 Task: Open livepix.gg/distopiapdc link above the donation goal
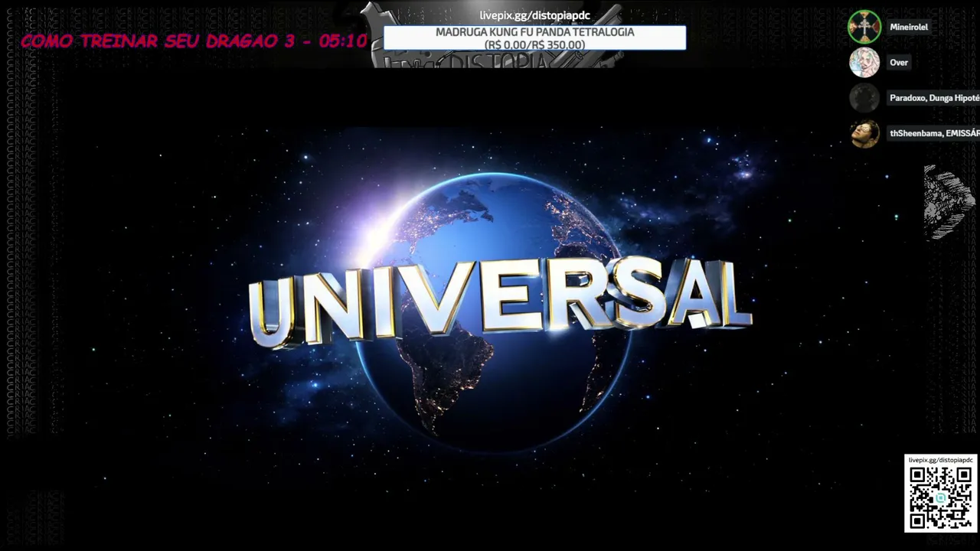pyautogui.click(x=535, y=16)
